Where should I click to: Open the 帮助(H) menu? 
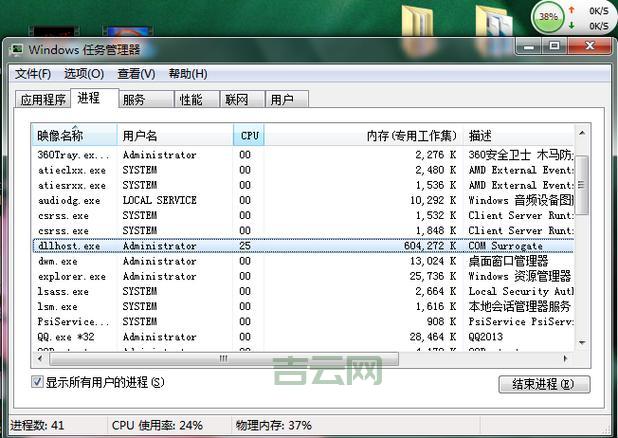coord(188,74)
